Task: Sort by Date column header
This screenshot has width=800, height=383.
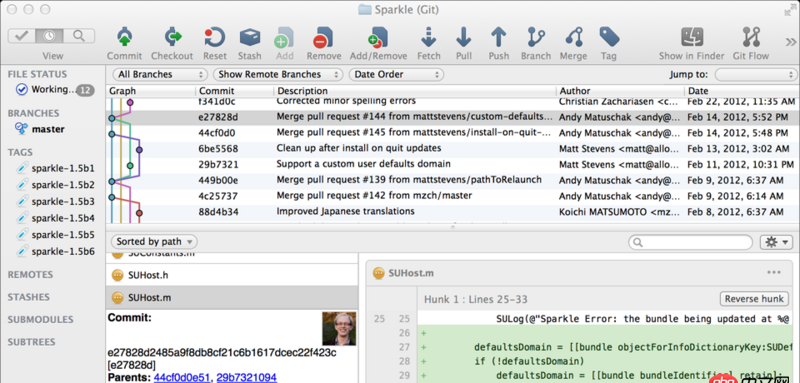Action: tap(741, 91)
